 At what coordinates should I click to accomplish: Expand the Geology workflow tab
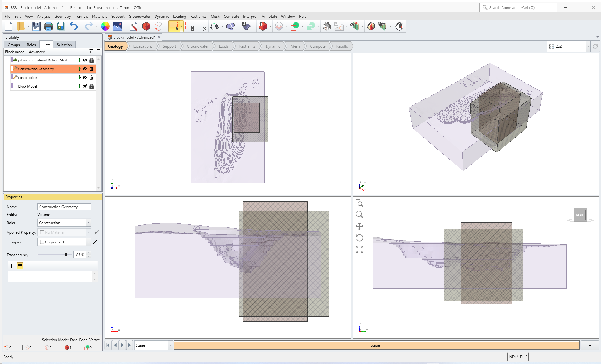pos(115,46)
